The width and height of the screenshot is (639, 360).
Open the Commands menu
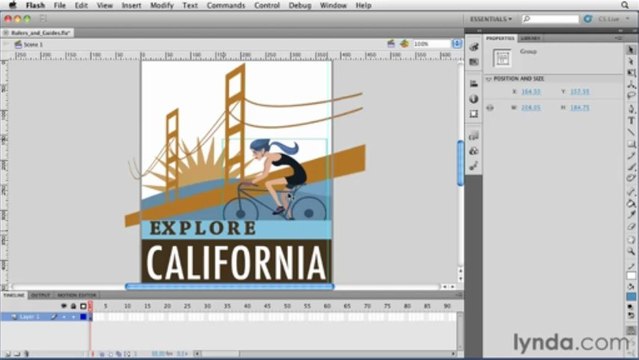point(226,5)
